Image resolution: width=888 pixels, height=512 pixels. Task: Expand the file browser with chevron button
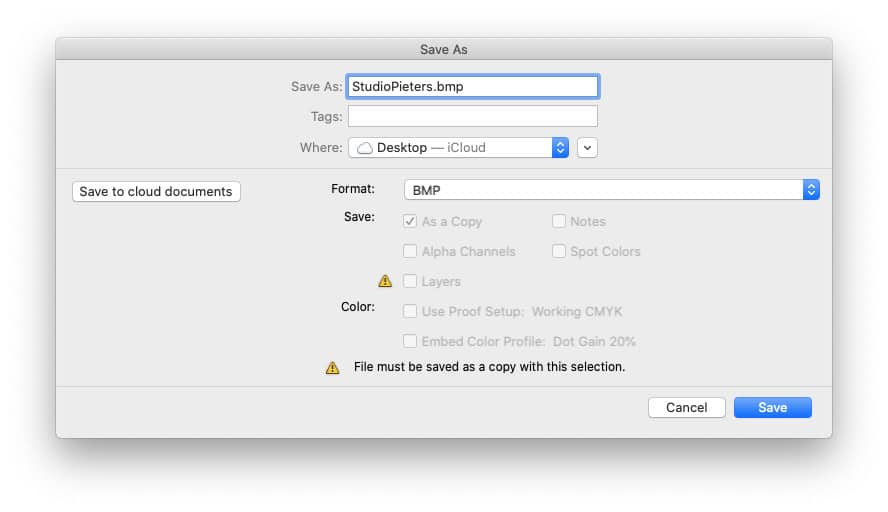click(587, 148)
